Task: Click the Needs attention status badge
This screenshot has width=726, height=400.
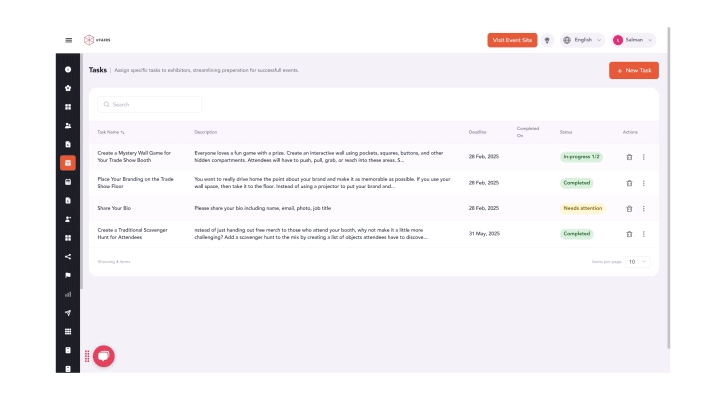Action: (582, 208)
